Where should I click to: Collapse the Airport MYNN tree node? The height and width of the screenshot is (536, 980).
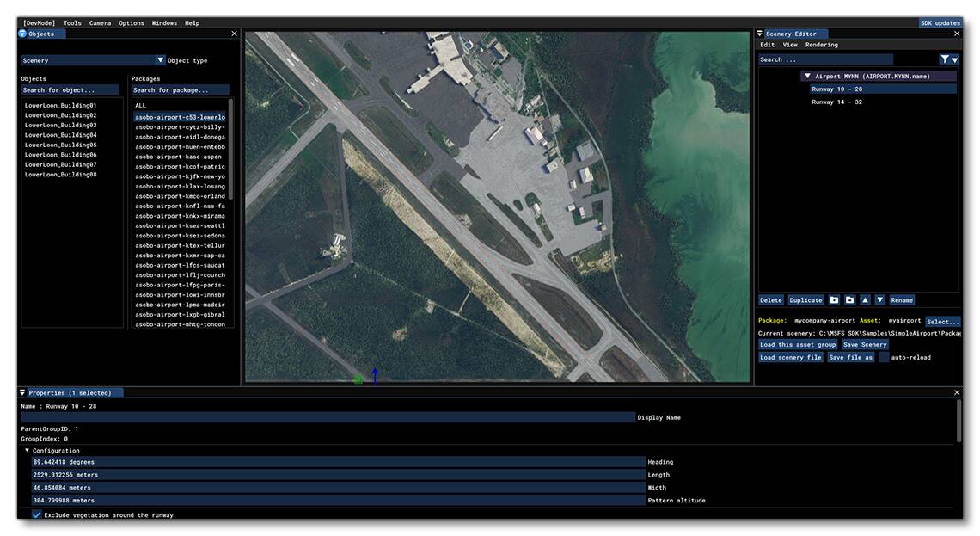[x=808, y=76]
